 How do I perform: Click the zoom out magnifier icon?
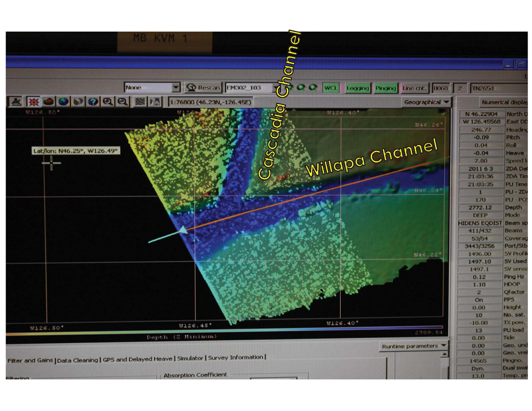coord(122,101)
